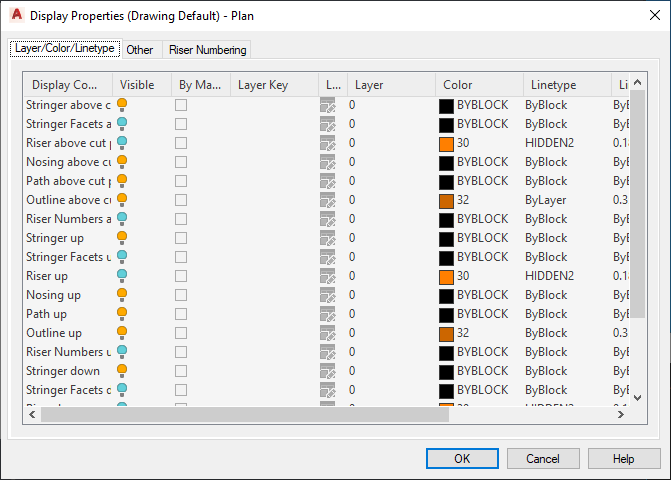Click AutoCAD logo icon in title bar

pyautogui.click(x=16, y=15)
